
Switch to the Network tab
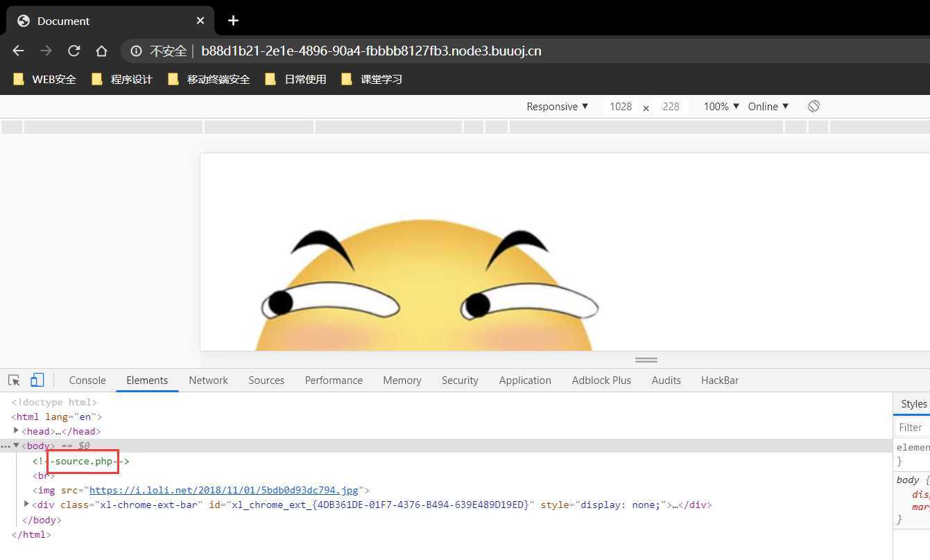[x=208, y=380]
